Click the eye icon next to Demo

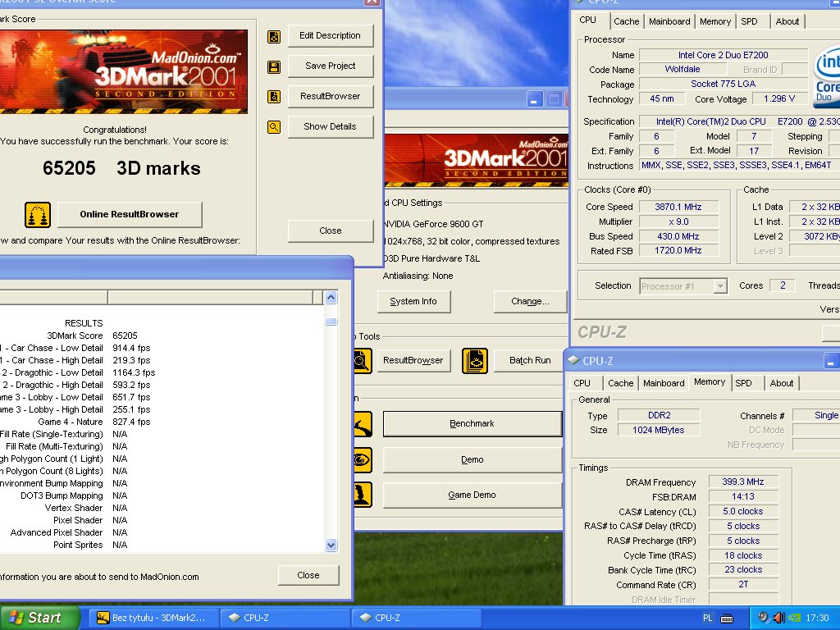tap(363, 459)
